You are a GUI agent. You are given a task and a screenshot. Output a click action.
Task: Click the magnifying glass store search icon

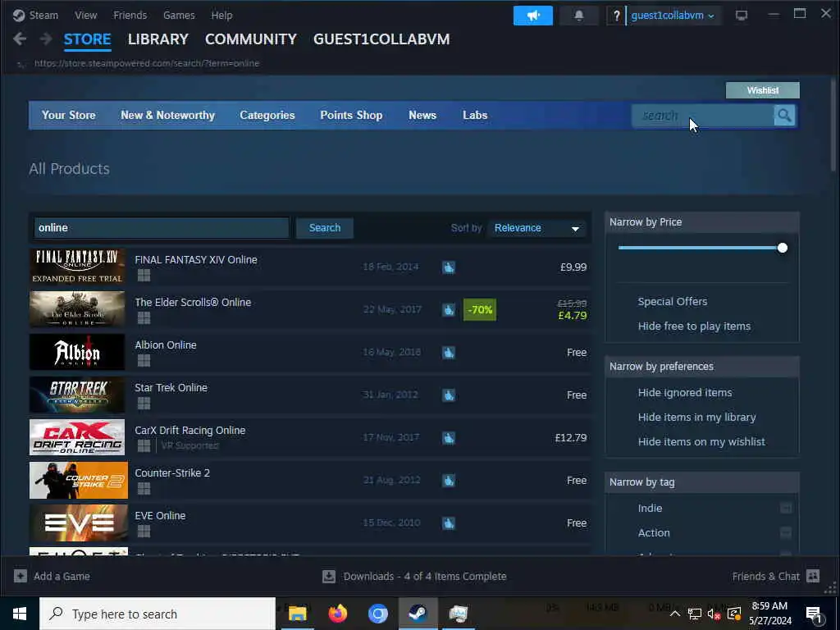(784, 115)
